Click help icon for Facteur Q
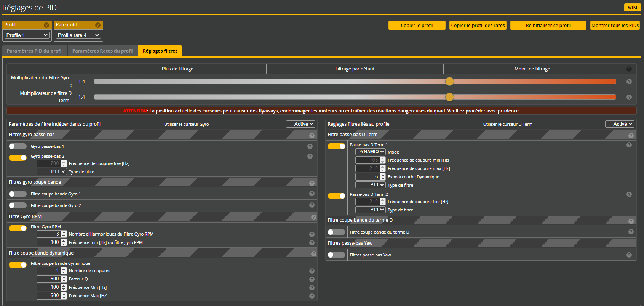 [312, 279]
